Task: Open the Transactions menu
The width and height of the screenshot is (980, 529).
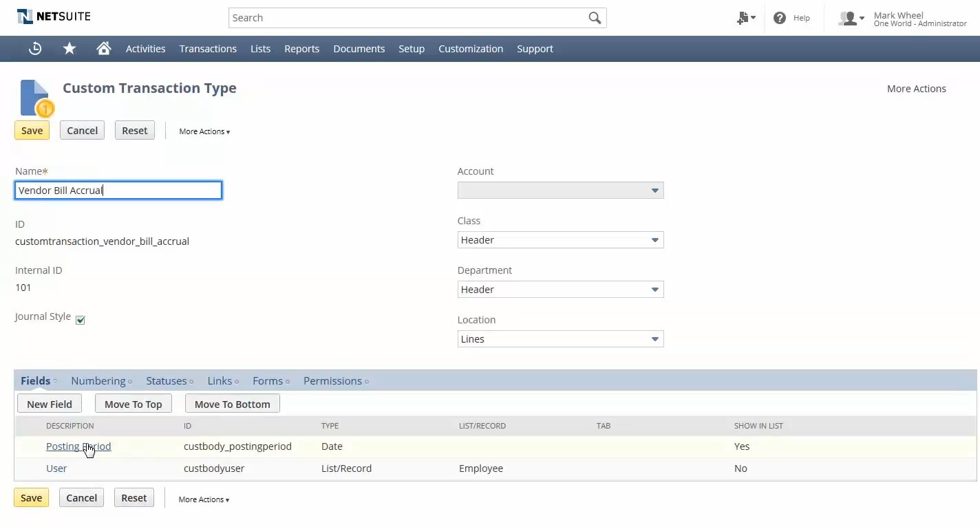Action: coord(208,49)
